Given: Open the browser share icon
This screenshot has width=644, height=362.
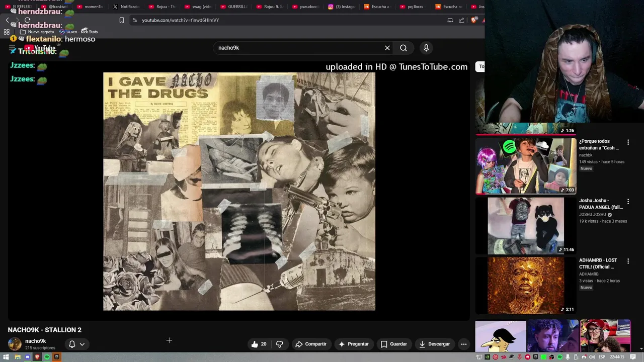Looking at the screenshot, I should [461, 20].
